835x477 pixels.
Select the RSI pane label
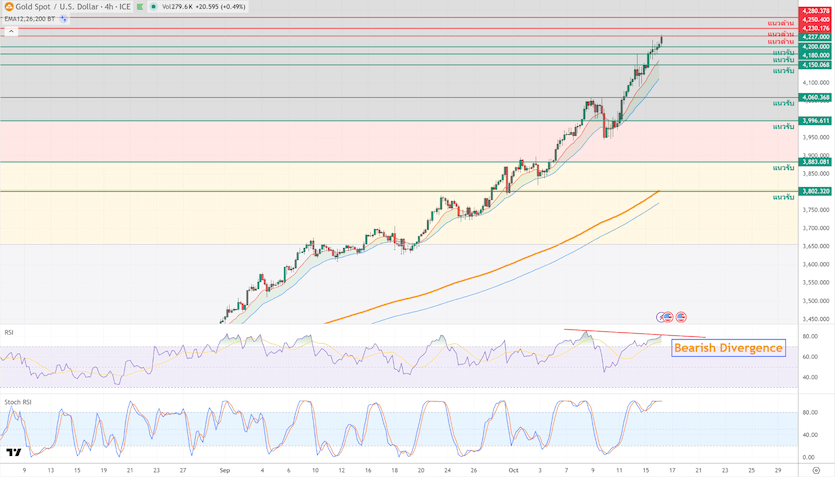click(x=9, y=332)
